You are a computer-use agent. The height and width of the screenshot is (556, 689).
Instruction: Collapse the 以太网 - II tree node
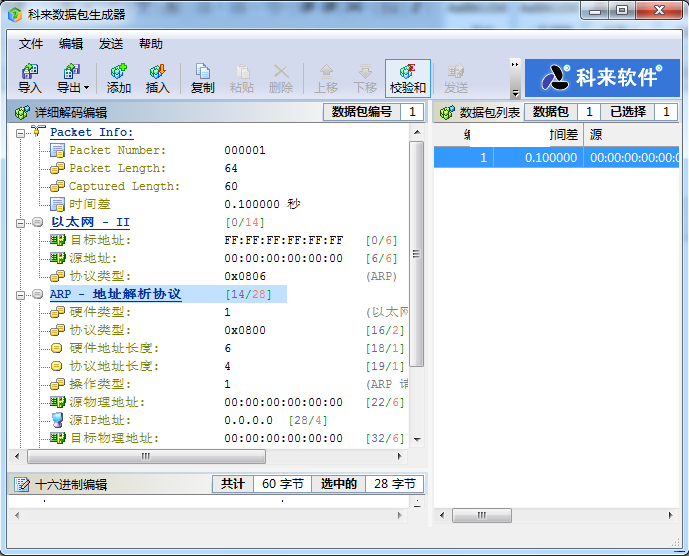coord(21,222)
